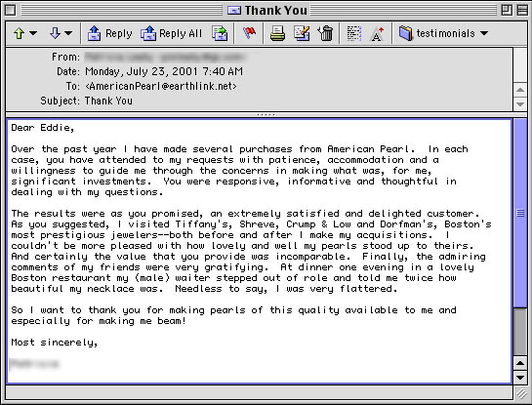Click the forward message icon
The image size is (532, 405).
pyautogui.click(x=220, y=33)
